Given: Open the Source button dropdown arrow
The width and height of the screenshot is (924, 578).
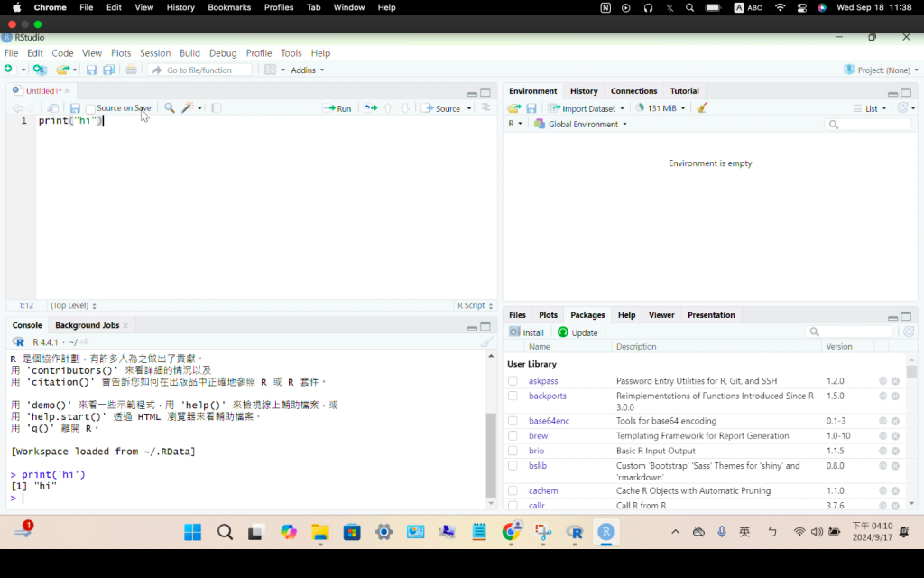Looking at the screenshot, I should (469, 108).
